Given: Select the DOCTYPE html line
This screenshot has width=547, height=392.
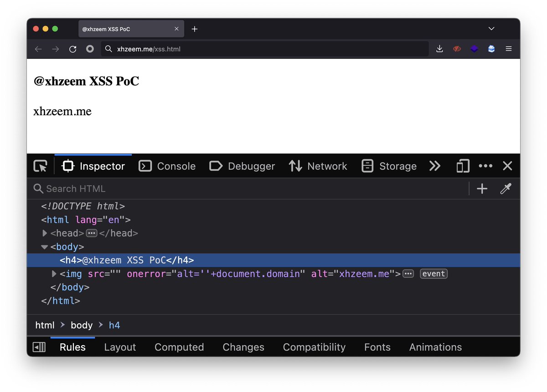Looking at the screenshot, I should [83, 206].
